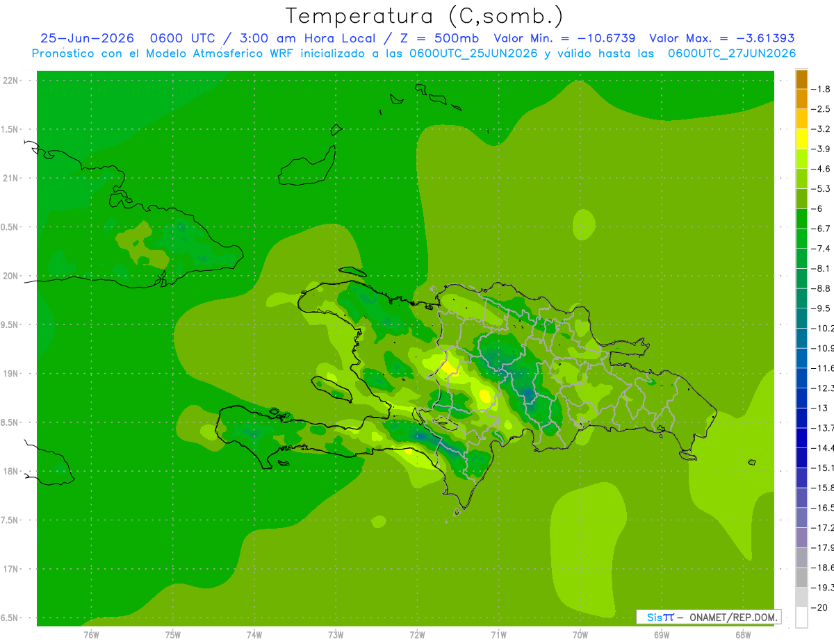Click the -3.2 colorbar value label

point(821,129)
